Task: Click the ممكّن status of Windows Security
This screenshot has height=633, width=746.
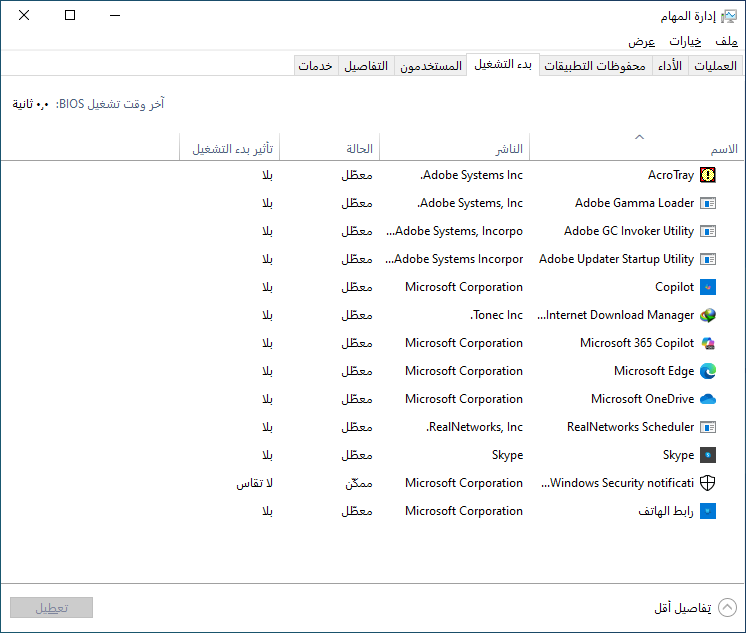Action: pyautogui.click(x=359, y=483)
